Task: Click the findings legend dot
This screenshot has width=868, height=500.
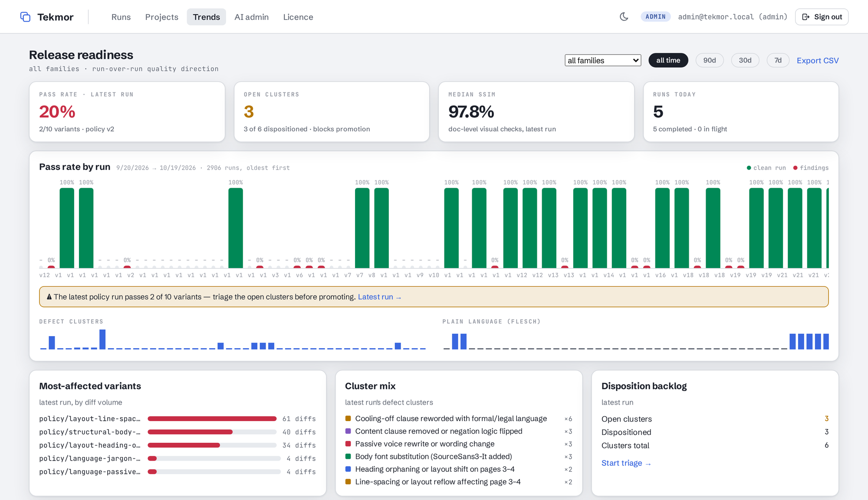Action: click(x=795, y=168)
